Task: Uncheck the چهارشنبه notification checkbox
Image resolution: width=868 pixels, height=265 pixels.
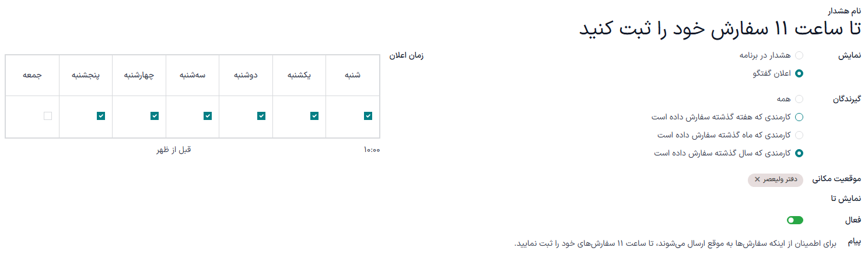Action: pos(154,116)
